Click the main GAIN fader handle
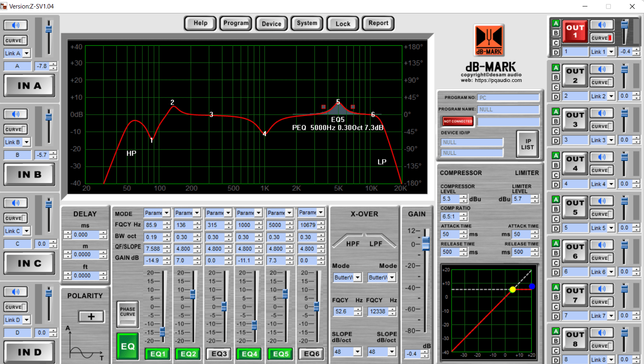 point(426,243)
